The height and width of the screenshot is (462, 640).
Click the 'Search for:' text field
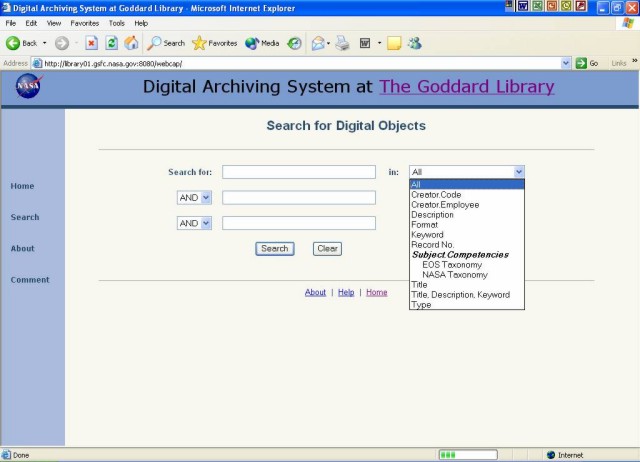299,172
